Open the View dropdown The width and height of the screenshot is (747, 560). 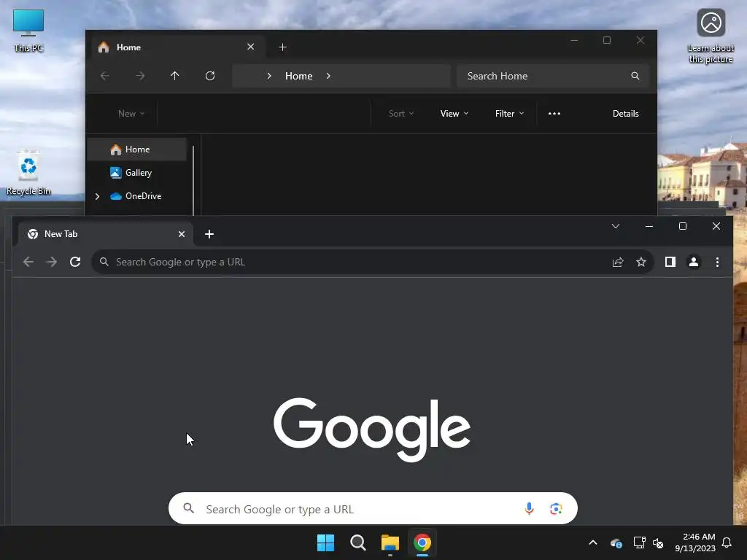454,113
